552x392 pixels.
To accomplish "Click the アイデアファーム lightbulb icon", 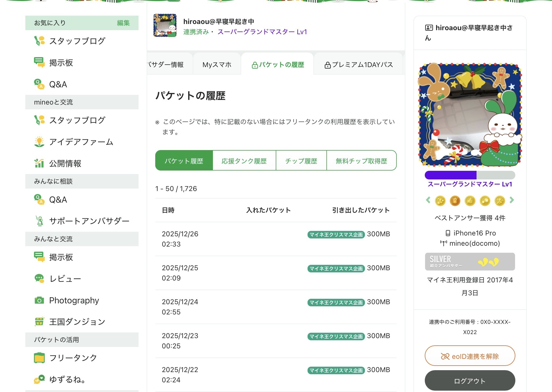I will point(39,142).
